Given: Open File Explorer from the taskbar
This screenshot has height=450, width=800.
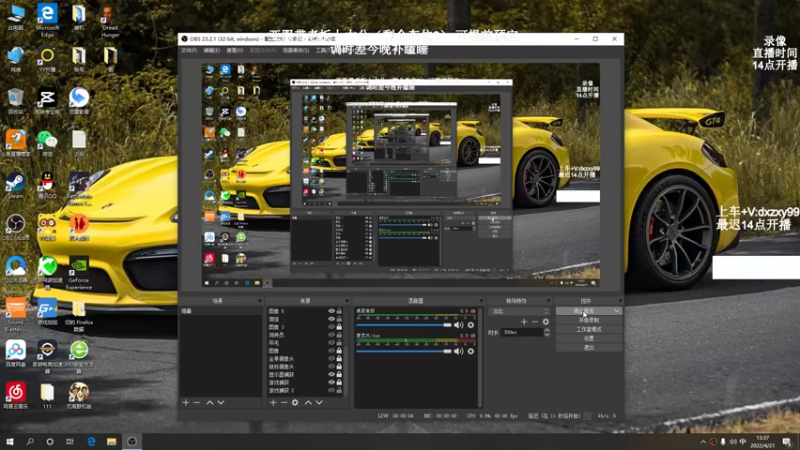Looking at the screenshot, I should pos(111,441).
